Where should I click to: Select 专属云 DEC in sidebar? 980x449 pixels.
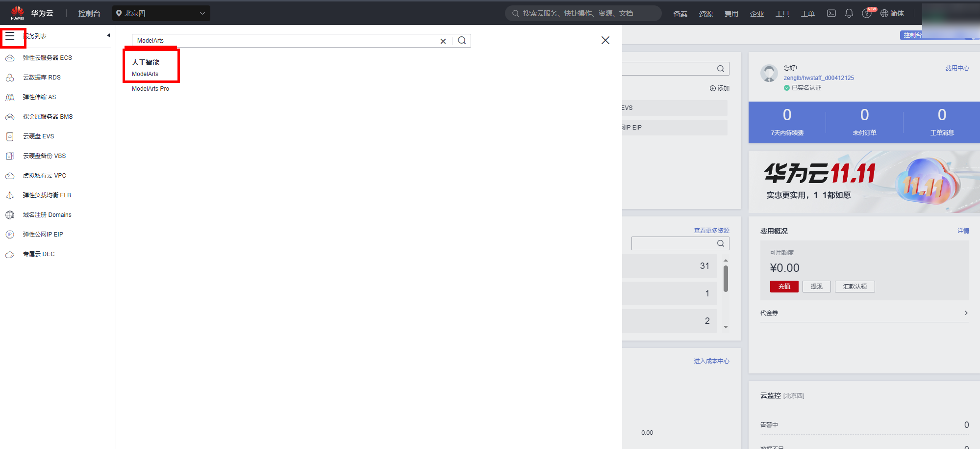pyautogui.click(x=39, y=254)
